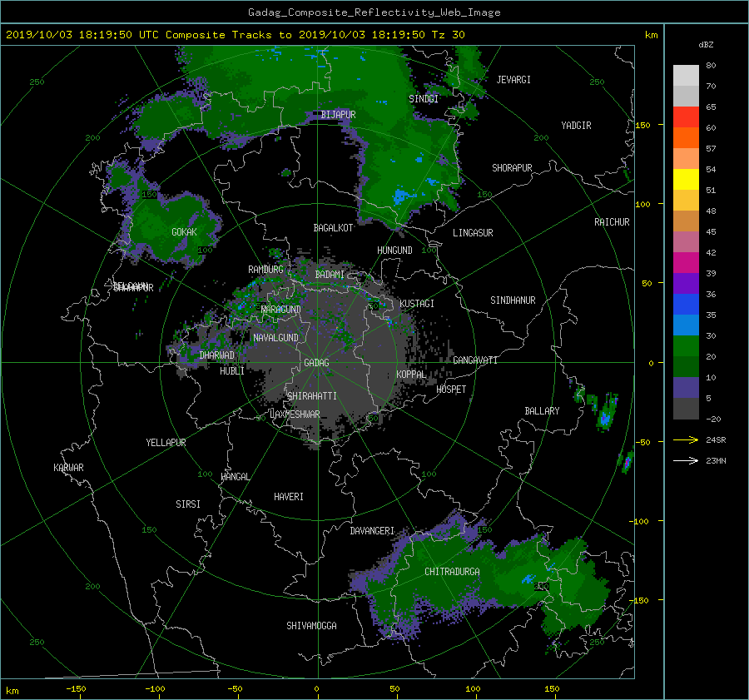
Task: Click the SINDHANUR city label
Action: tap(513, 300)
